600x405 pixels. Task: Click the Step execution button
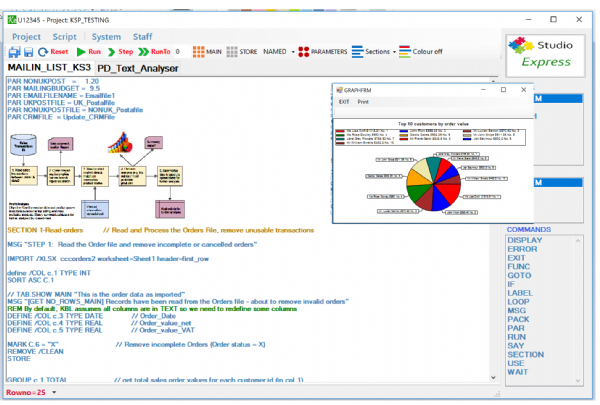point(120,51)
